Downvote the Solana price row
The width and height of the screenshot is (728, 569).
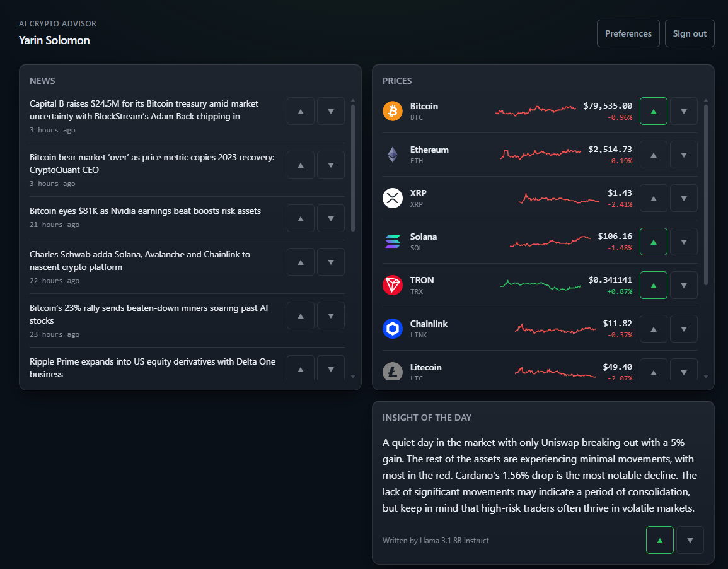pos(683,242)
